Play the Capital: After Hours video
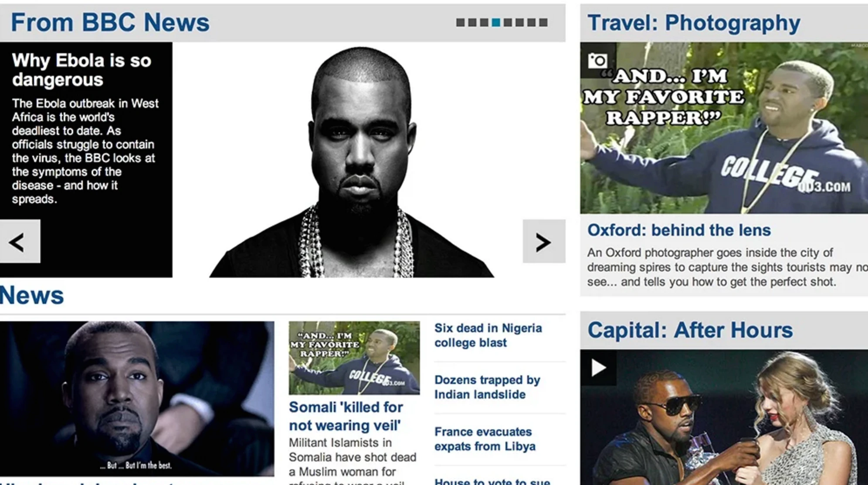868x485 pixels. pyautogui.click(x=598, y=367)
